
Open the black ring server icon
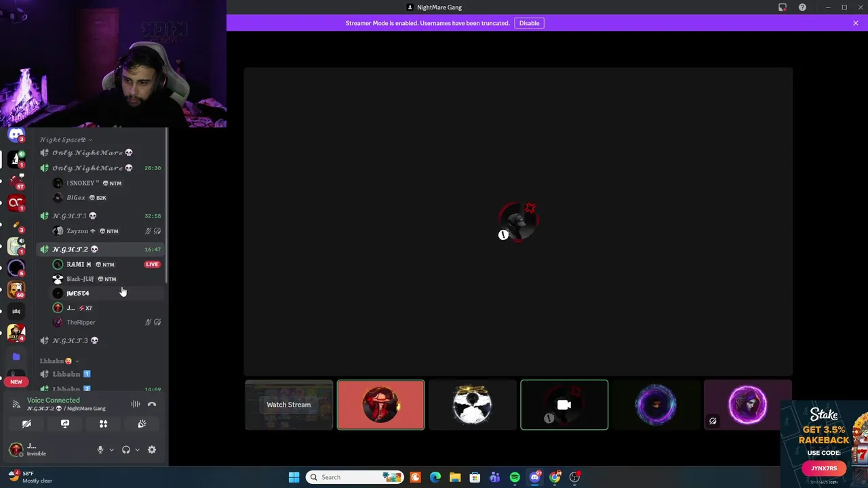click(x=16, y=268)
